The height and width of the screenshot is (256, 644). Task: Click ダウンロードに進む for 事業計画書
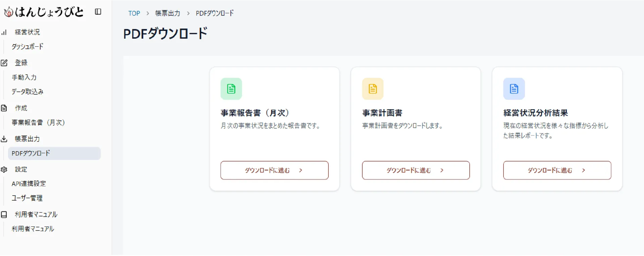point(416,170)
